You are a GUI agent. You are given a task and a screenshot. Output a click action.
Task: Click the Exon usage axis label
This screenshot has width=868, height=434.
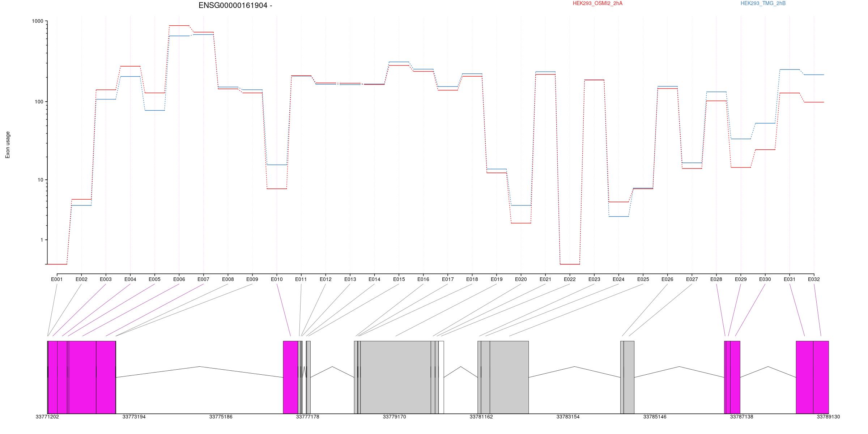click(x=8, y=145)
